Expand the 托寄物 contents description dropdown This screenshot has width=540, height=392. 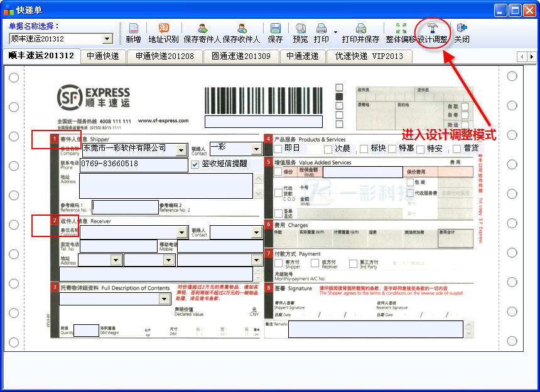165,299
